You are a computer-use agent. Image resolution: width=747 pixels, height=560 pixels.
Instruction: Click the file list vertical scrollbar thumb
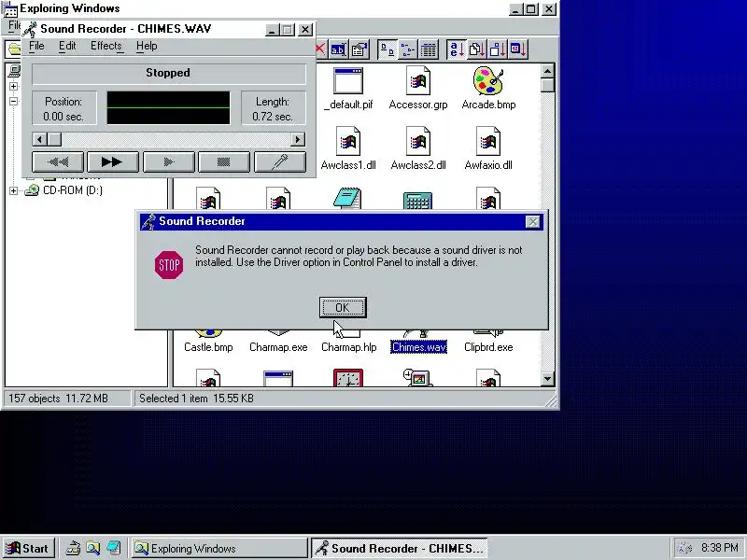coord(548,85)
